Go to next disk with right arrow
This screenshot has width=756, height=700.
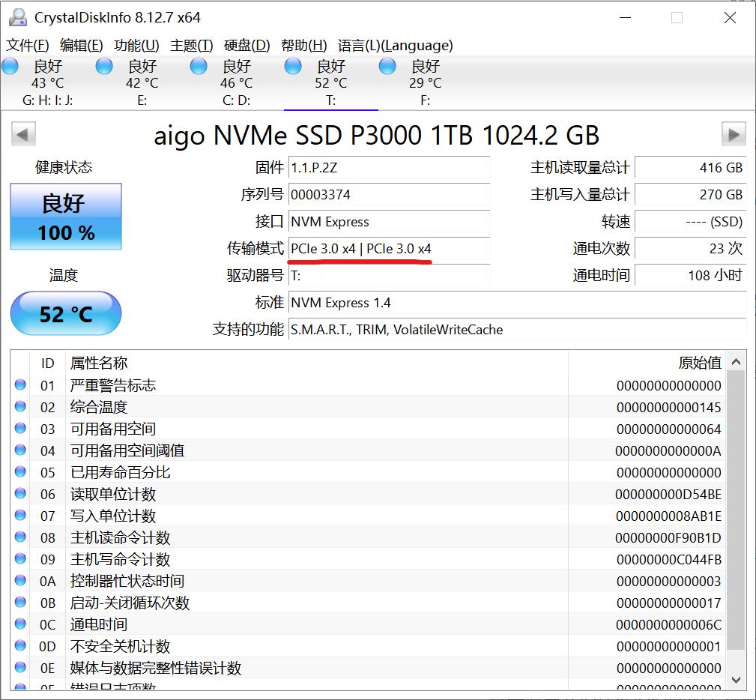coord(734,134)
